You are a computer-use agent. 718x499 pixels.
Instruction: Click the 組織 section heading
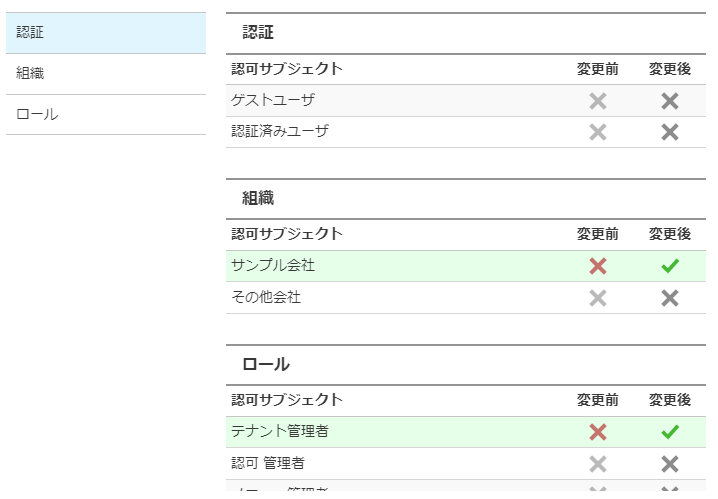[x=258, y=198]
